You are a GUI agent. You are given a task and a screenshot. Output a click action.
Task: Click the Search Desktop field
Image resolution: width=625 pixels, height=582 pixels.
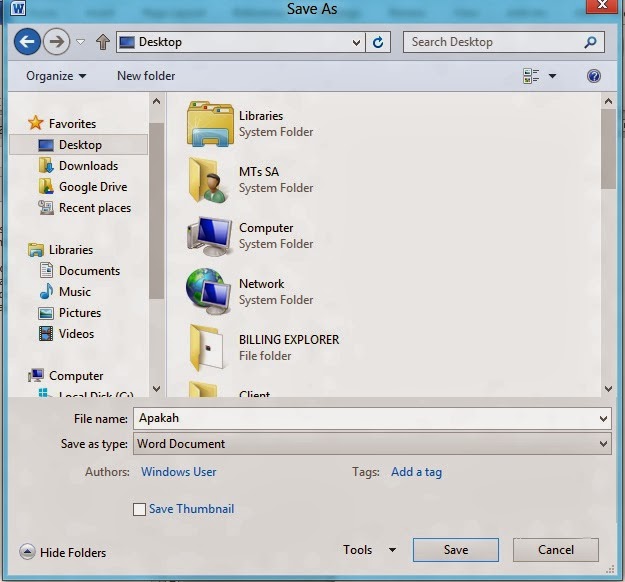pyautogui.click(x=504, y=42)
